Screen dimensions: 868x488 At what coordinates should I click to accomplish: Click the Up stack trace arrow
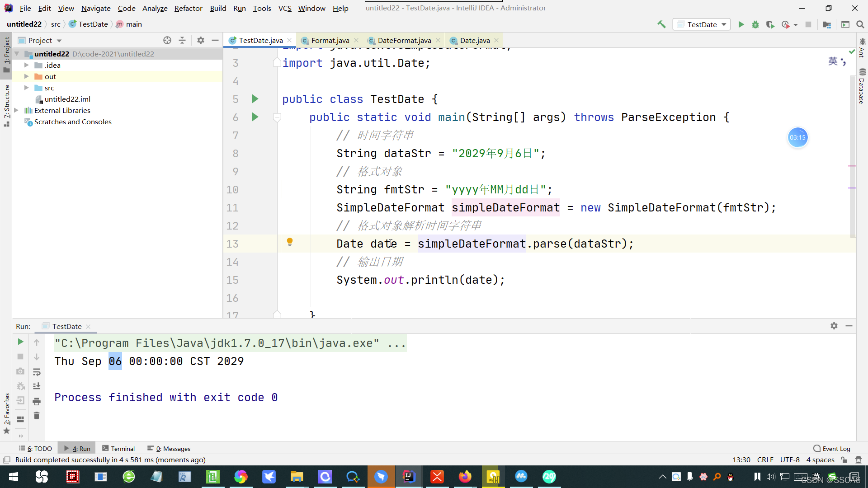pyautogui.click(x=37, y=343)
